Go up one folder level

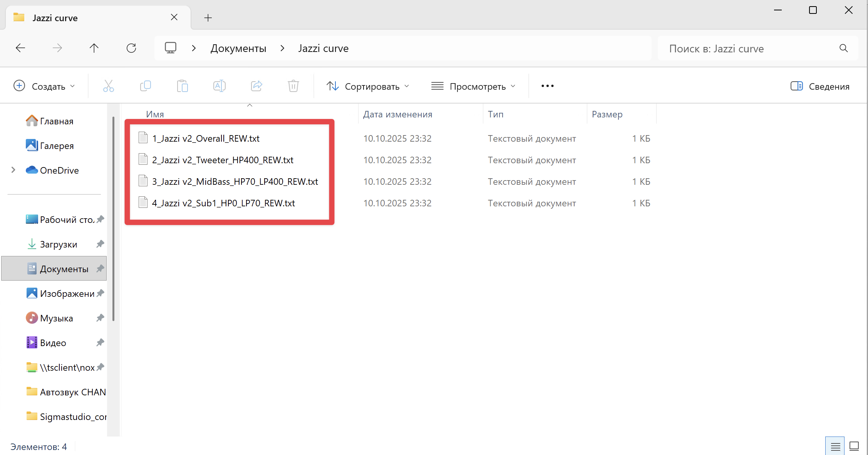coord(94,48)
